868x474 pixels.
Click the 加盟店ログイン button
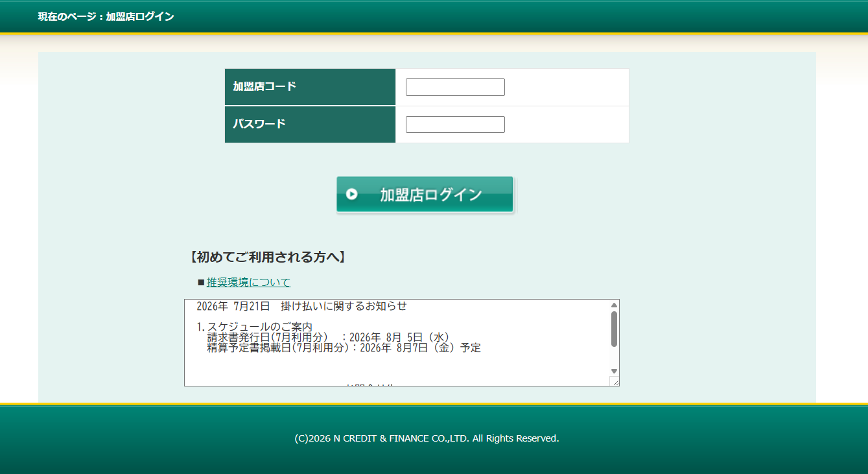tap(425, 195)
